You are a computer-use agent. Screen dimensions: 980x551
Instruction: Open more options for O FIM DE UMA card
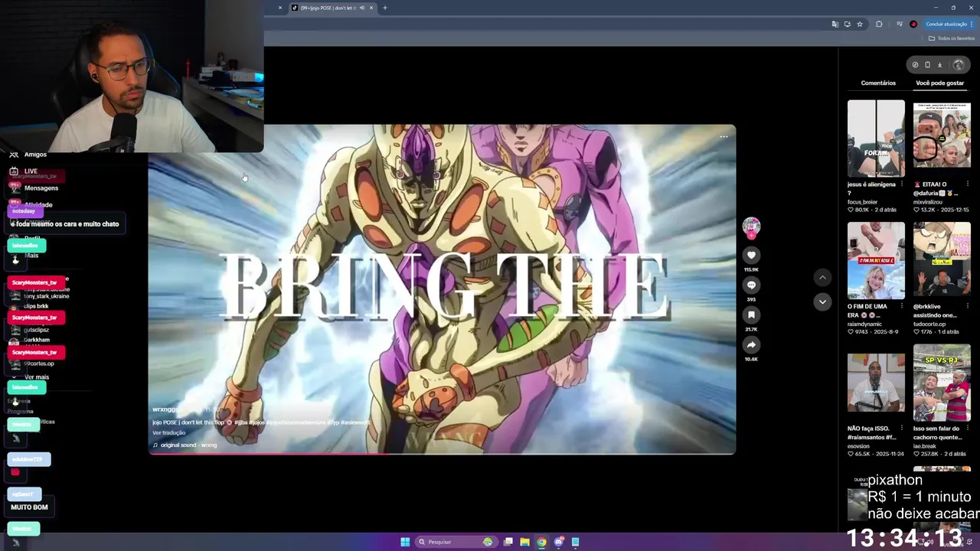pos(901,306)
